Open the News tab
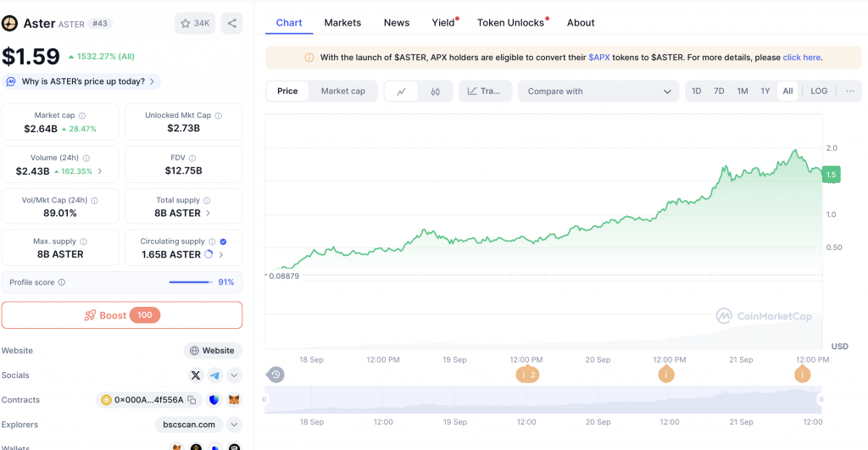Image resolution: width=868 pixels, height=450 pixels. [x=397, y=23]
